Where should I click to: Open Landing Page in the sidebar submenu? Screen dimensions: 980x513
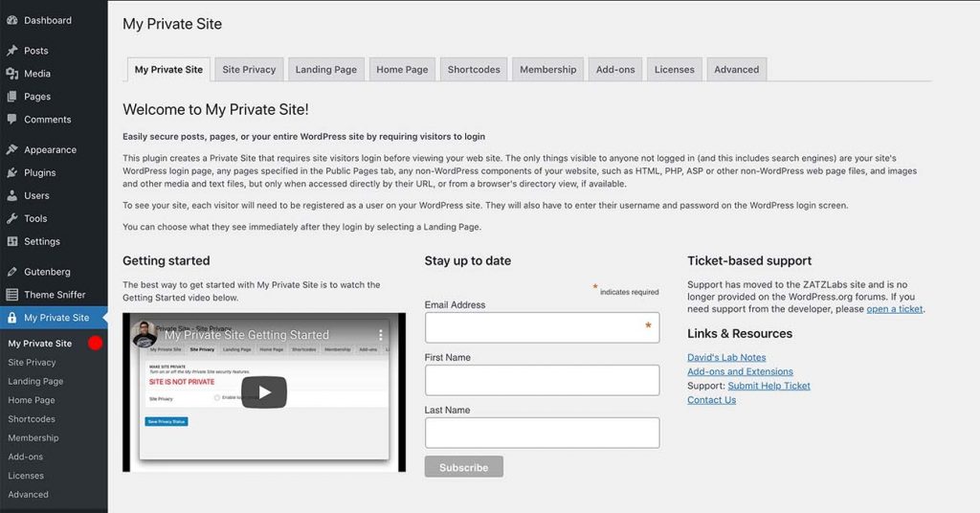point(35,381)
